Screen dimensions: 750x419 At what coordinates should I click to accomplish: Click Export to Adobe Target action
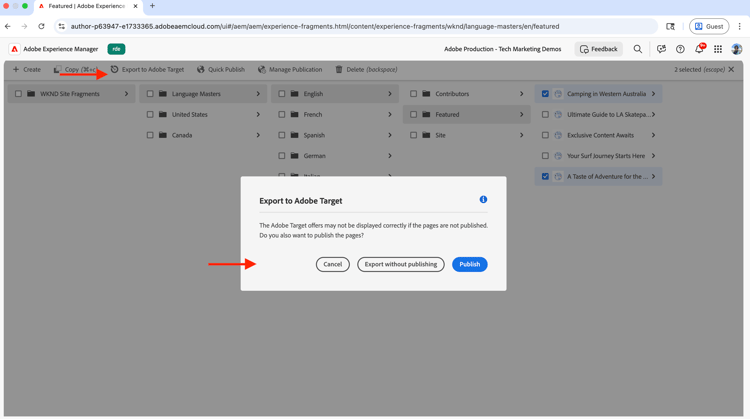pos(147,69)
